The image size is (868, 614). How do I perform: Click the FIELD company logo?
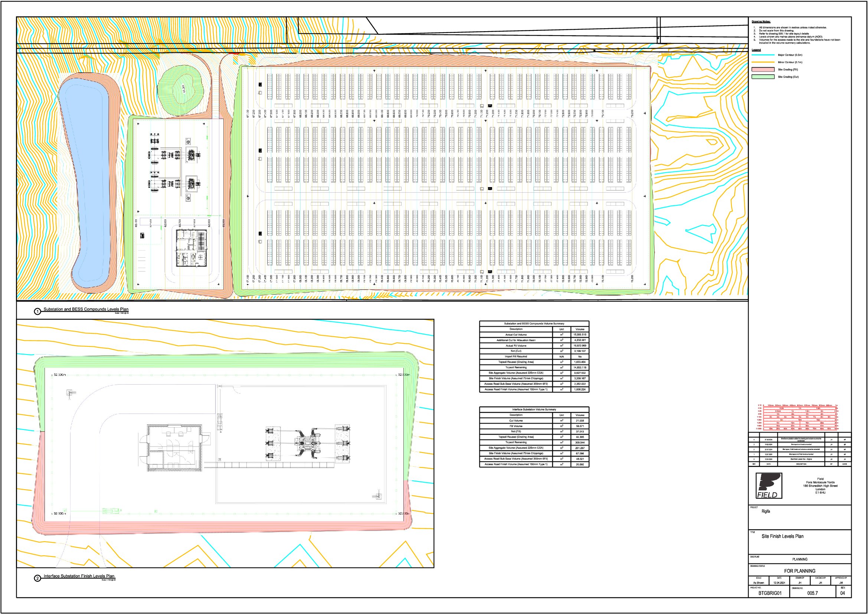tap(769, 486)
